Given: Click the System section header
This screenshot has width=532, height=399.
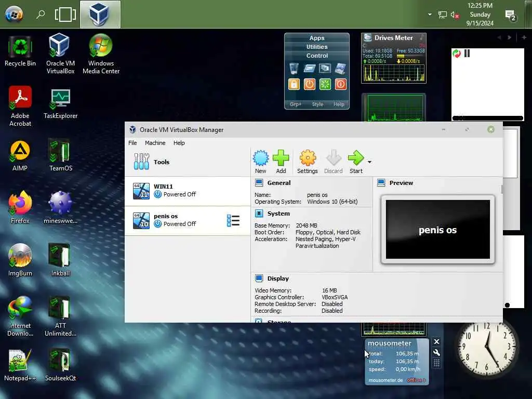Looking at the screenshot, I should click(x=278, y=214).
